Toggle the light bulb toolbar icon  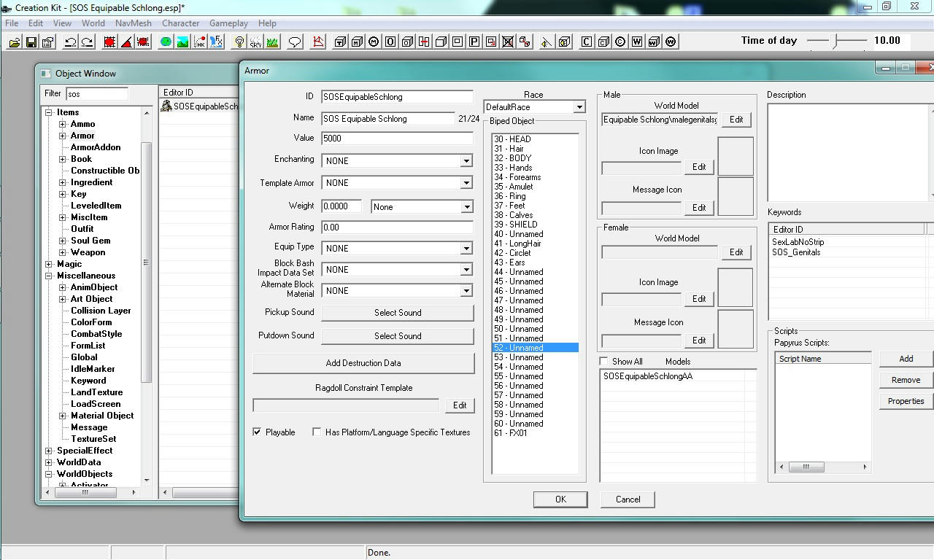pos(239,42)
